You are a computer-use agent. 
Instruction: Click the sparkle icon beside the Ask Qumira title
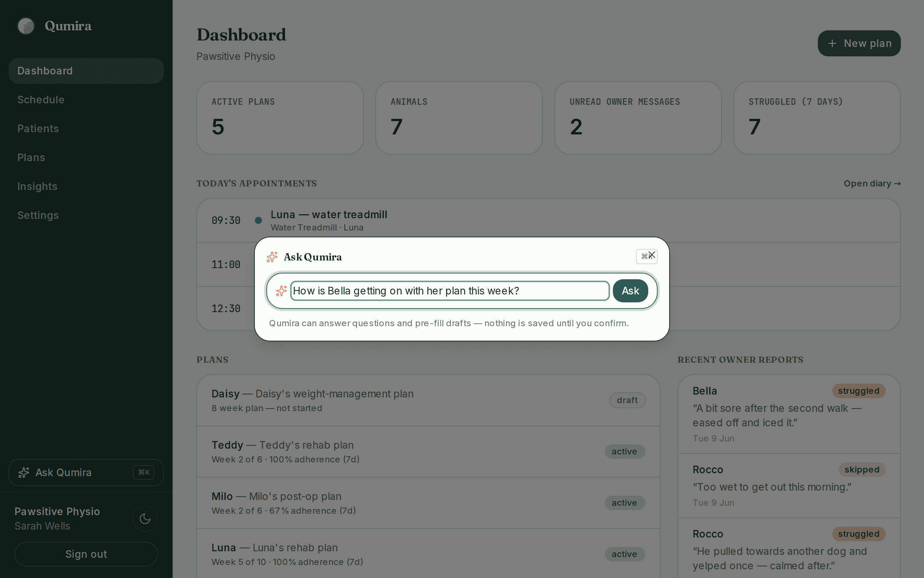[x=272, y=257]
